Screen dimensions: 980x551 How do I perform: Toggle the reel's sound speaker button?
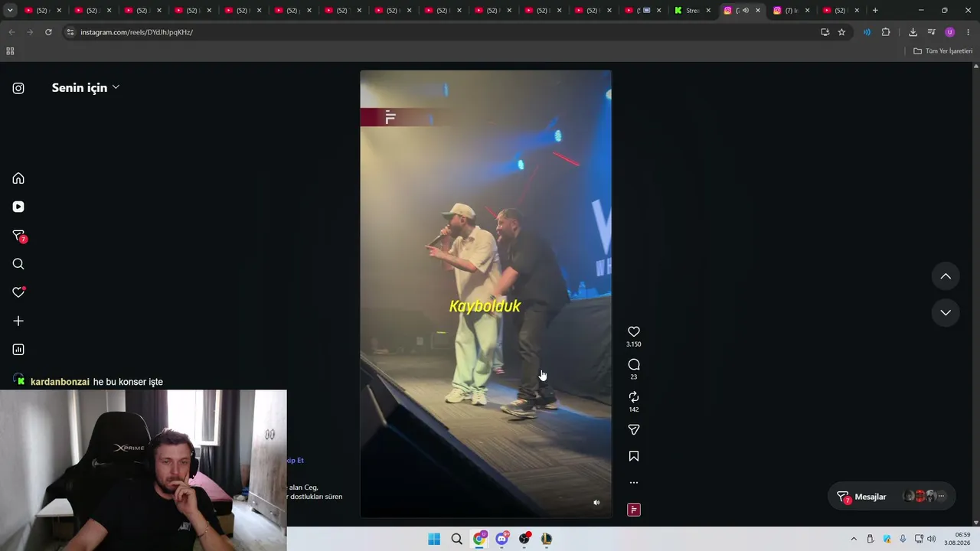596,503
